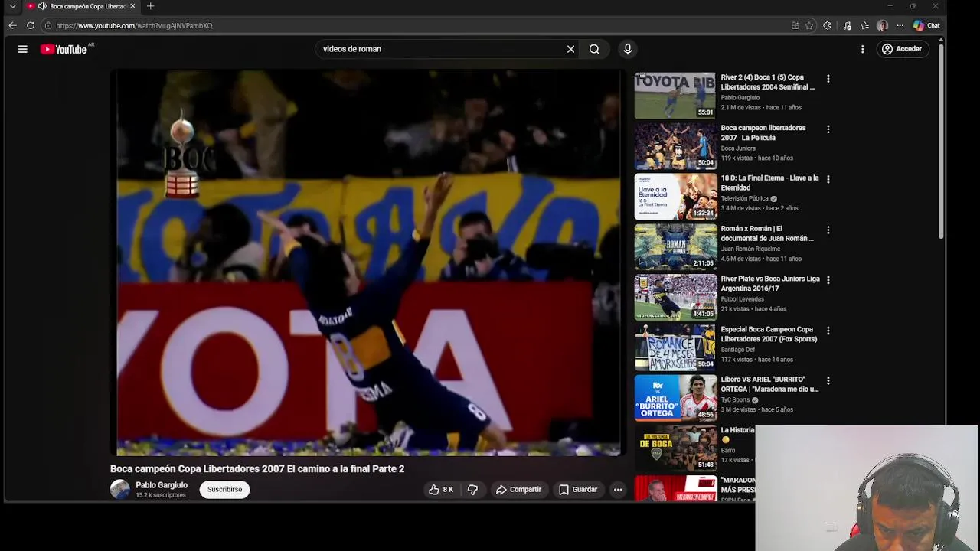This screenshot has width=980, height=551.
Task: Add page to favorites star
Action: [x=809, y=25]
